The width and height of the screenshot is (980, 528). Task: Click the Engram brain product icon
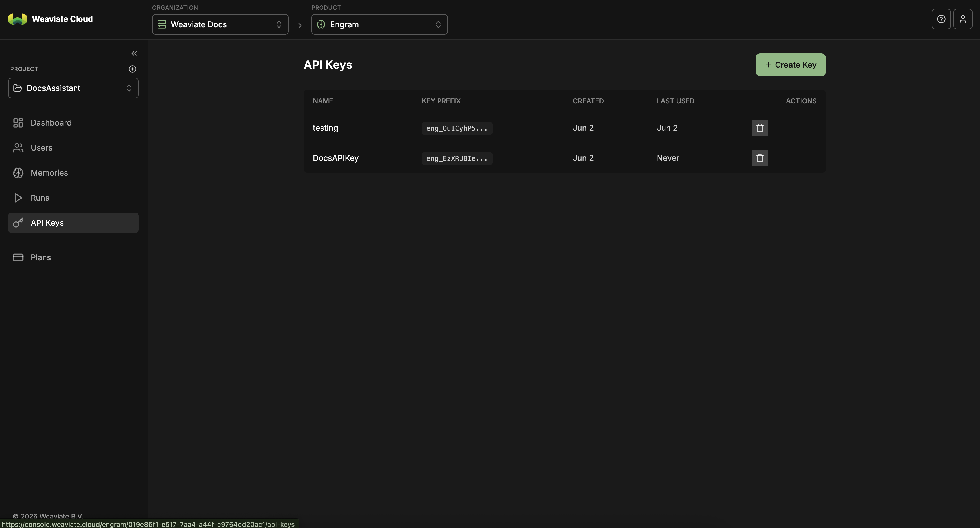point(321,25)
